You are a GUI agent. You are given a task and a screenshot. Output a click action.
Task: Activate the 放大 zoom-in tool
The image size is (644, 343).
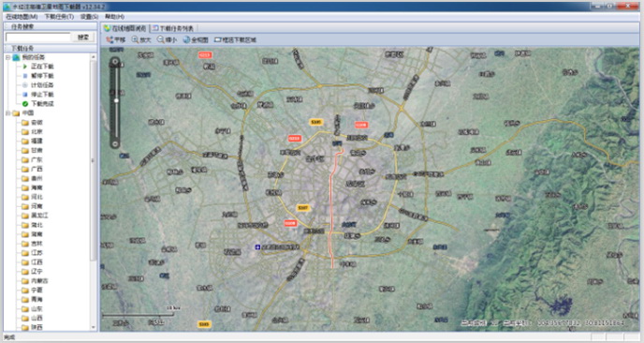(x=141, y=40)
